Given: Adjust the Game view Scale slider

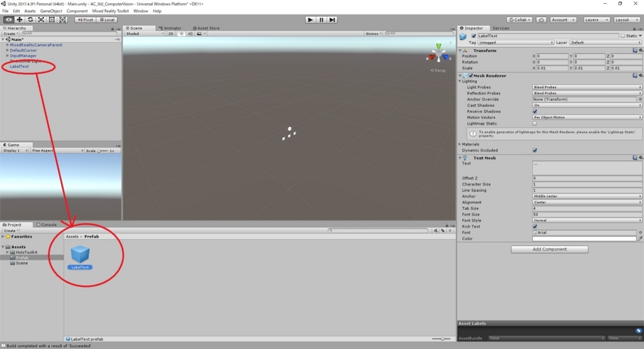Looking at the screenshot, I should [x=103, y=151].
